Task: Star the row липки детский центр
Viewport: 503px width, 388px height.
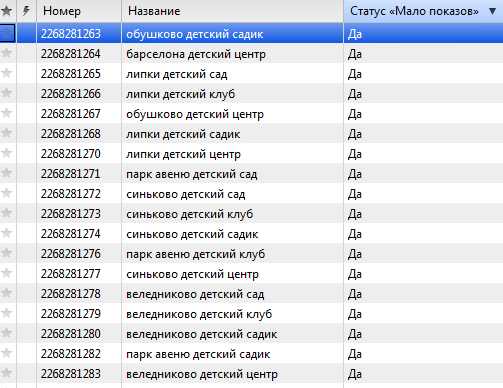Action: point(7,153)
